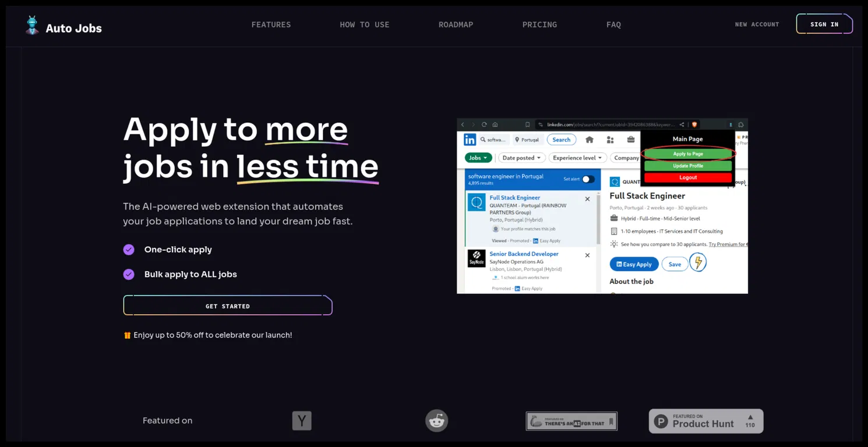Click the Auto Jobs robot logo
The height and width of the screenshot is (447, 868).
32,26
